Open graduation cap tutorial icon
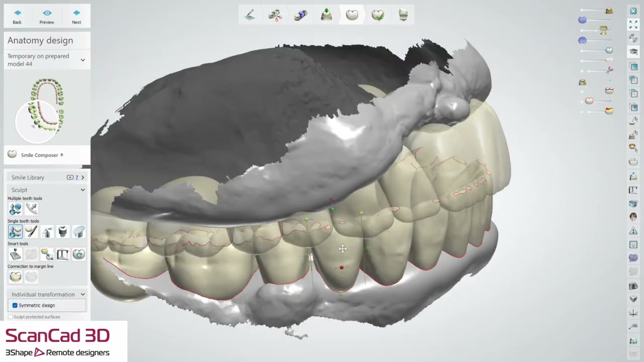The height and width of the screenshot is (362, 644). [633, 51]
